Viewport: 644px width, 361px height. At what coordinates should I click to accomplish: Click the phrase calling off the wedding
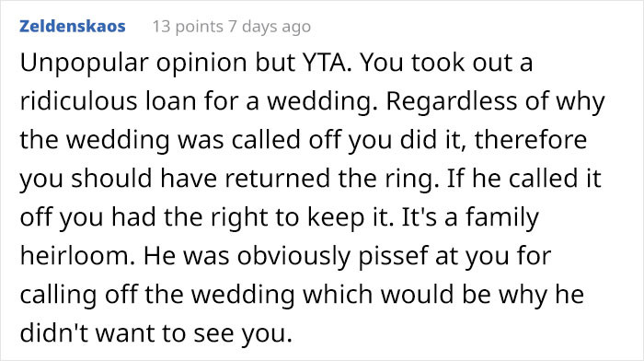(157, 295)
